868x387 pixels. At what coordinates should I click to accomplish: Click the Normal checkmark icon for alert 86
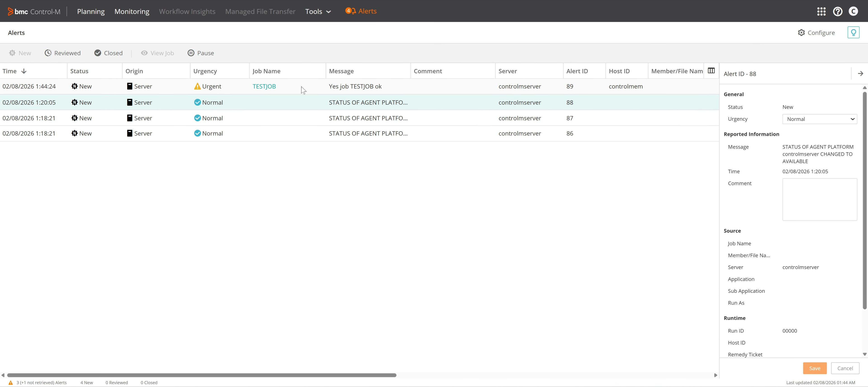pos(197,133)
